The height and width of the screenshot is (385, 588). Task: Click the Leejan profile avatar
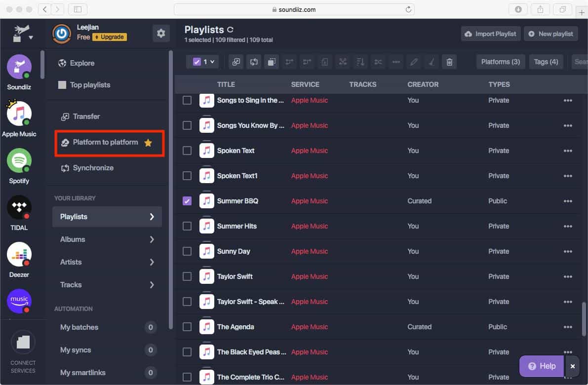pyautogui.click(x=62, y=34)
